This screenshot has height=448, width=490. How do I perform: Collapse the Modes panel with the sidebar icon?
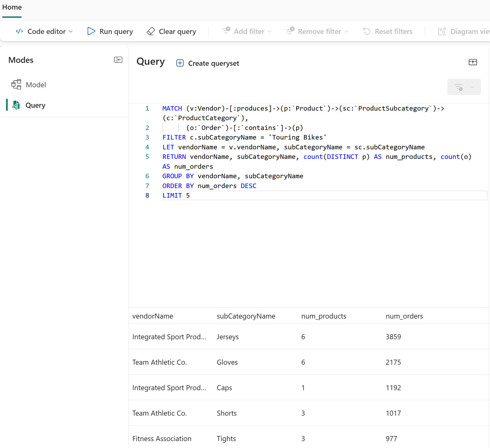tap(118, 60)
